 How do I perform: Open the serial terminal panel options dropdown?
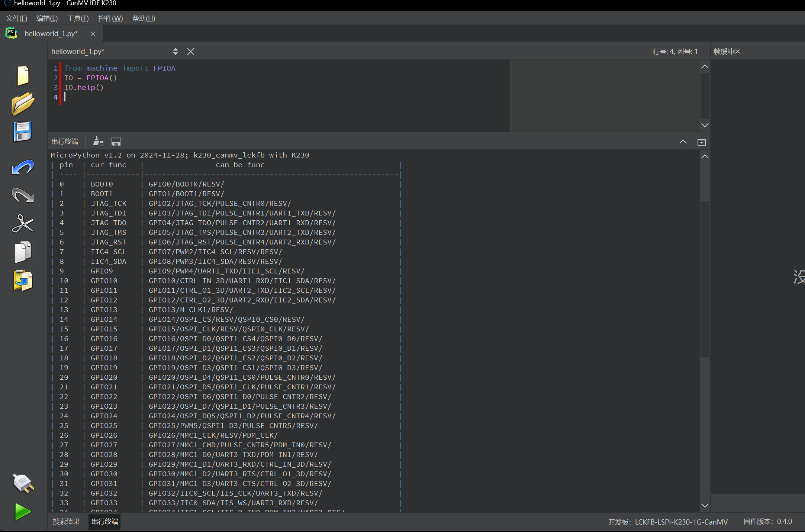702,142
